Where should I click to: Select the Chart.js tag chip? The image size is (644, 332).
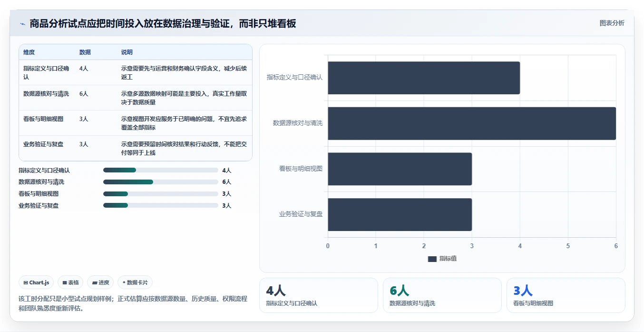(x=36, y=282)
